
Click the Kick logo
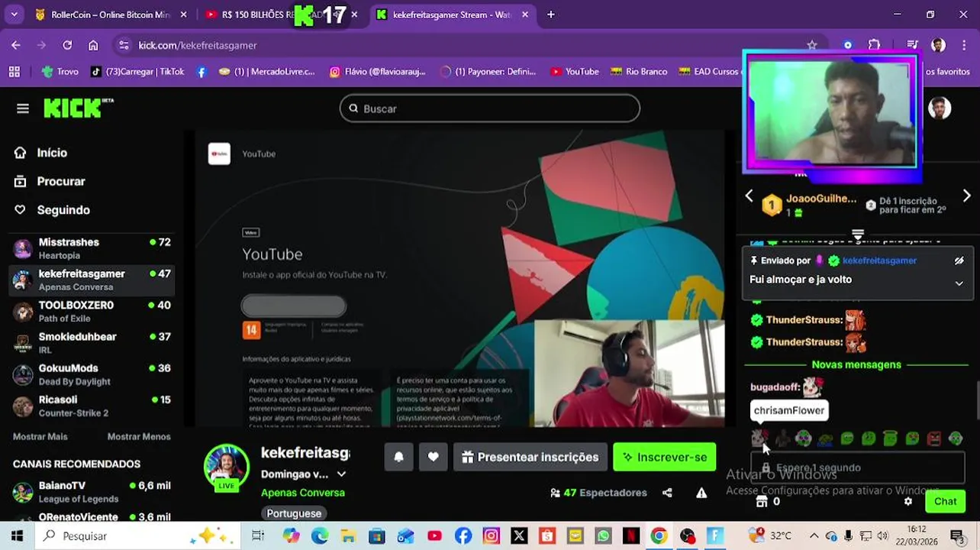coord(78,108)
